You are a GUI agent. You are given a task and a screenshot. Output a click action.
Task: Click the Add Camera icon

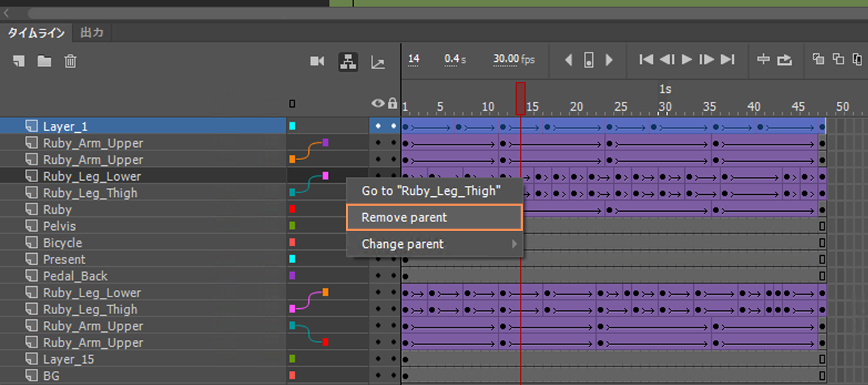(x=317, y=61)
